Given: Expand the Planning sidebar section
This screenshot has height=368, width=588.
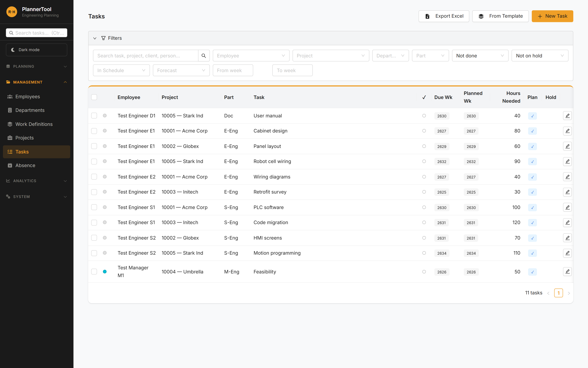Looking at the screenshot, I should point(36,66).
